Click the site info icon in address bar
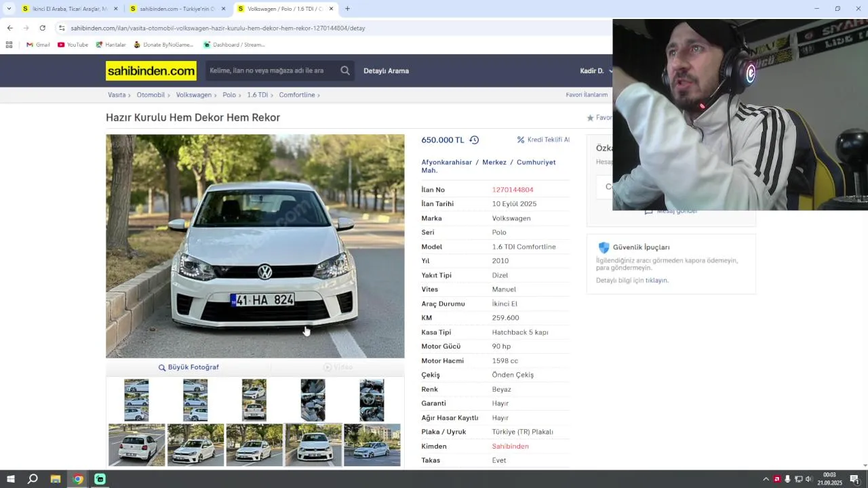Viewport: 868px width, 488px height. pyautogui.click(x=62, y=28)
